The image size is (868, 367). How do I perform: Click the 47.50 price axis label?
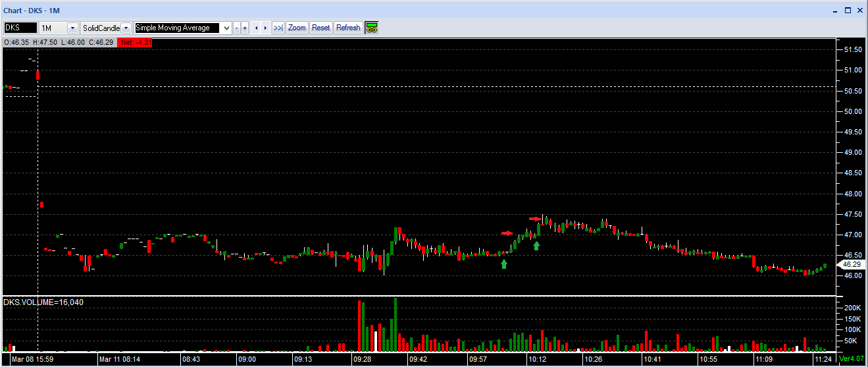852,214
